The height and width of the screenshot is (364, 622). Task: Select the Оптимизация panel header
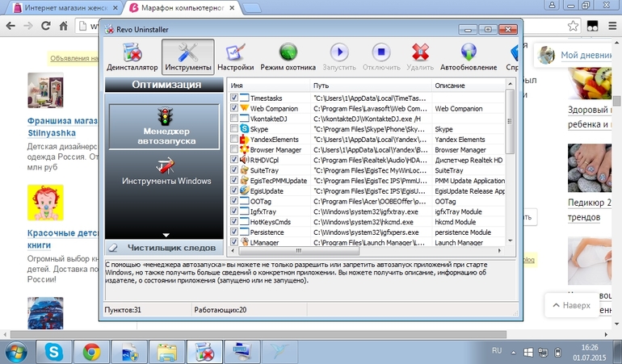tap(164, 85)
